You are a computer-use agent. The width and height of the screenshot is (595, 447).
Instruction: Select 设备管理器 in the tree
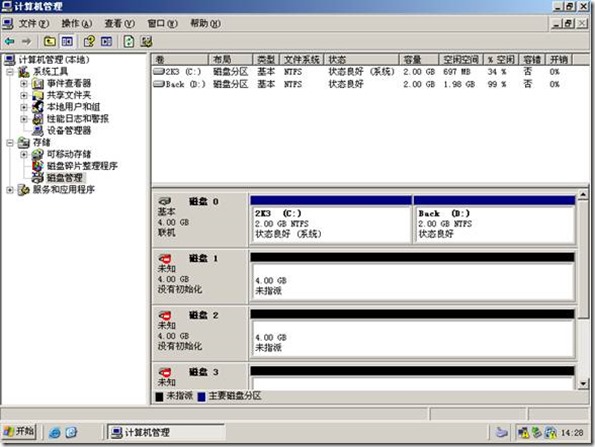[69, 131]
